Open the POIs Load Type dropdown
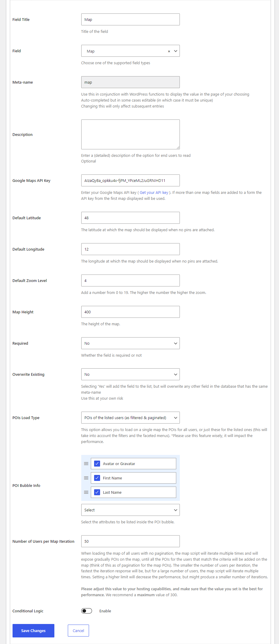Viewport: 279px width, 644px height. pos(130,418)
